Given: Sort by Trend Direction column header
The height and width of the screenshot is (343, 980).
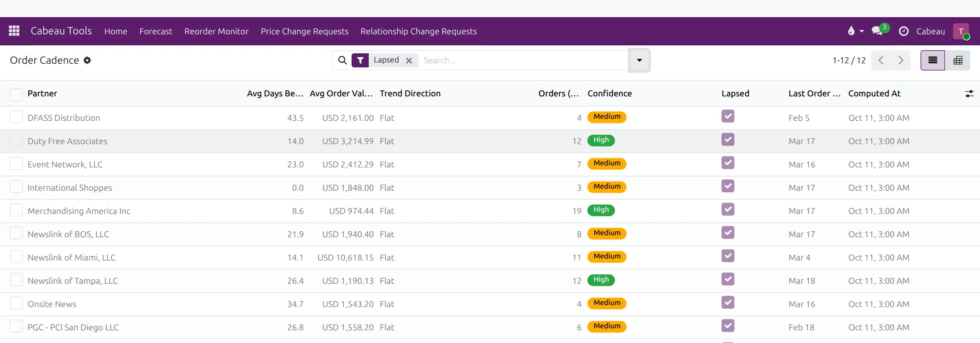Looking at the screenshot, I should click(x=410, y=94).
